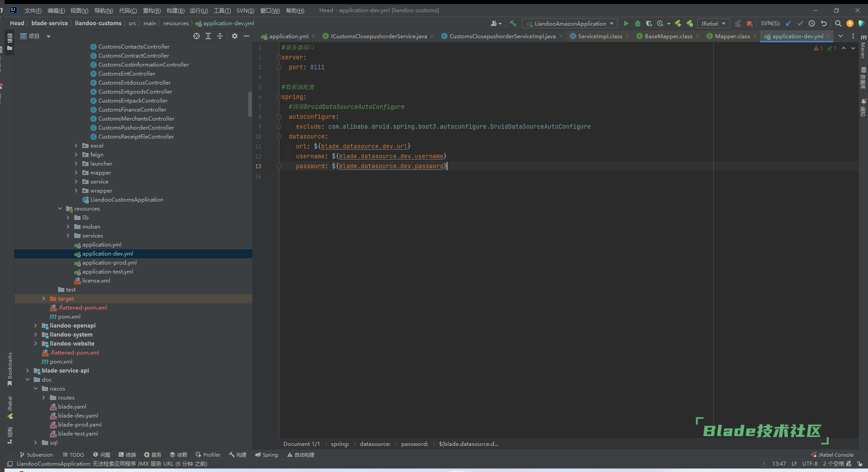Open the Maven tool window on the right
This screenshot has height=472, width=868.
[x=863, y=47]
